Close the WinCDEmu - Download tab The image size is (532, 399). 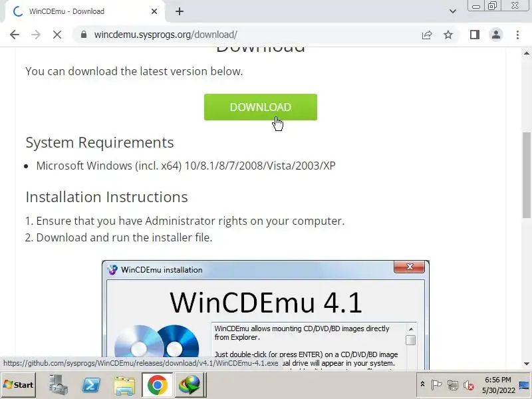pos(154,11)
